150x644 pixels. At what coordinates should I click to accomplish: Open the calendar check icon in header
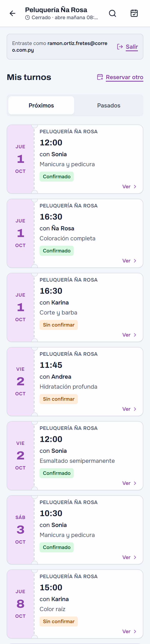[134, 13]
